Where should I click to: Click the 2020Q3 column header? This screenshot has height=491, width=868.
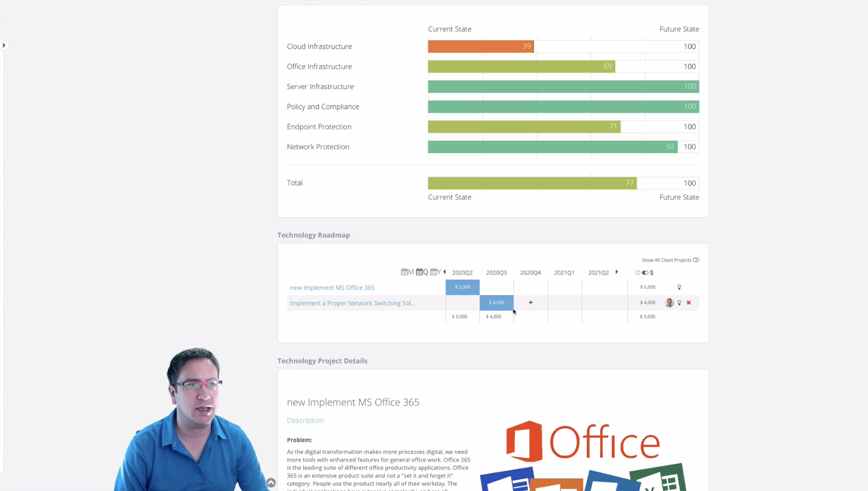(497, 273)
